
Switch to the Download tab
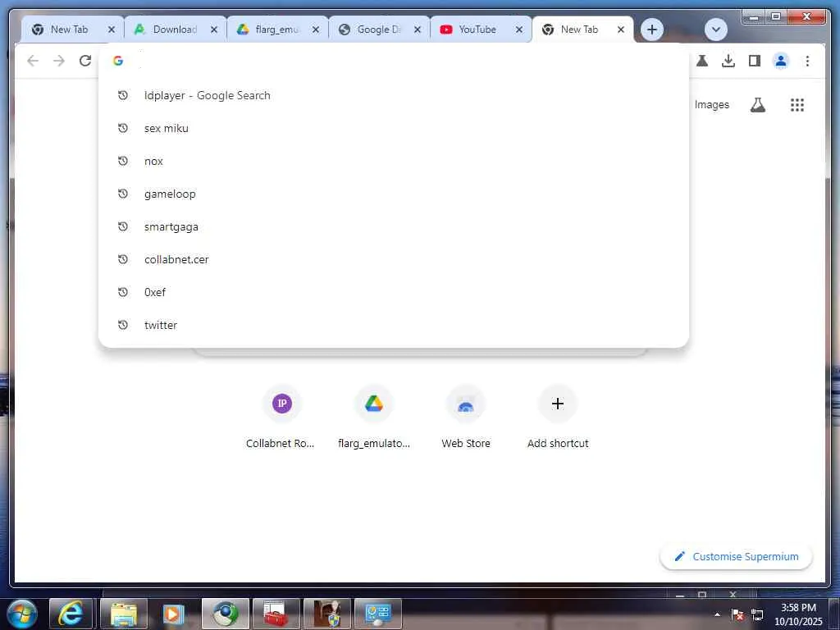175,30
